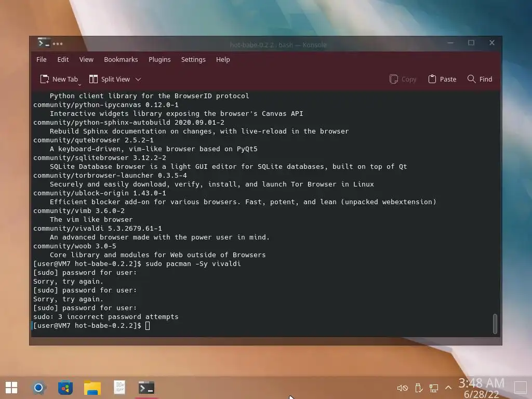This screenshot has width=532, height=399.
Task: Open the File menu
Action: click(x=42, y=59)
